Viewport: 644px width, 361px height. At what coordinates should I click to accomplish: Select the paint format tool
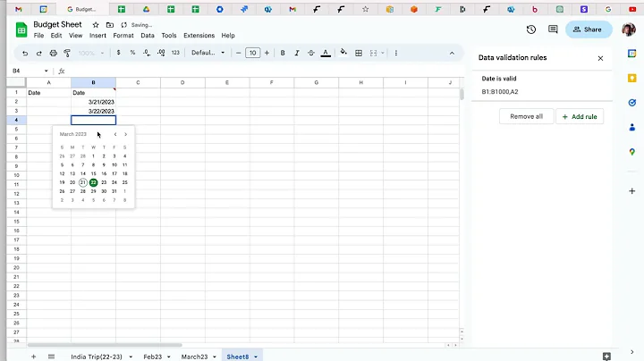67,53
